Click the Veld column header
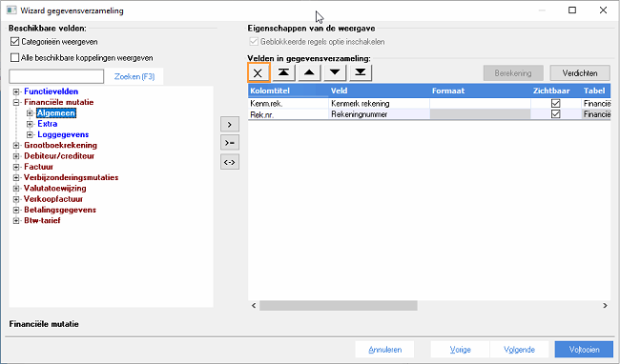 tap(380, 91)
